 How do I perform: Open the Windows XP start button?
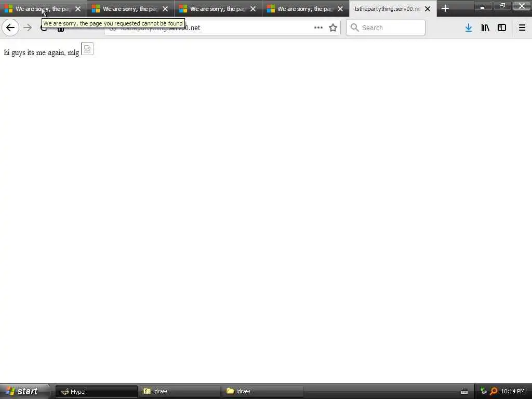[25, 391]
